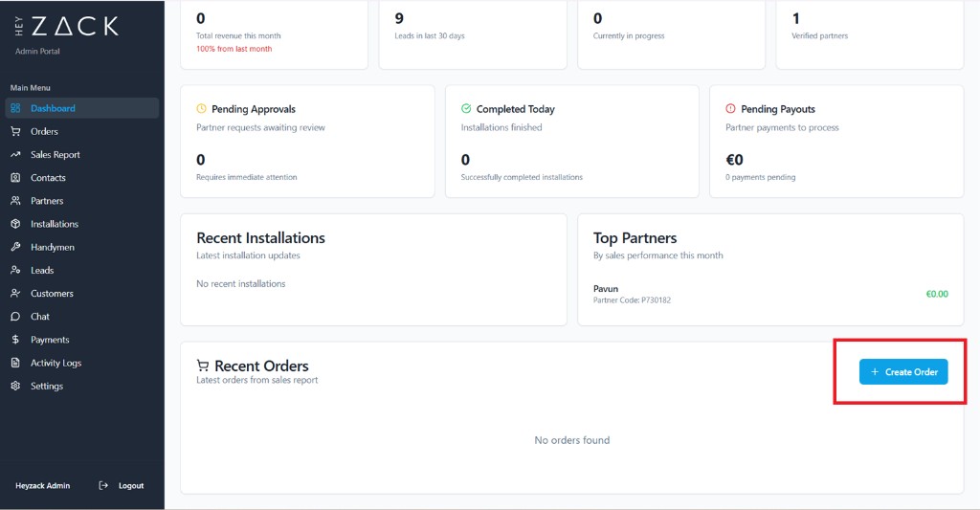Screen dimensions: 980x510
Task: Click the Pavun partner name
Action: [606, 289]
